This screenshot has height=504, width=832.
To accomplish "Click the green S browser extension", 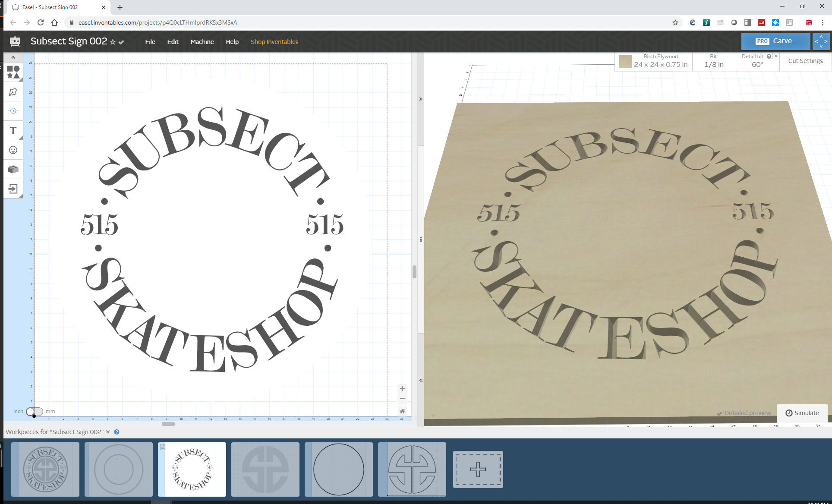I will [x=706, y=22].
